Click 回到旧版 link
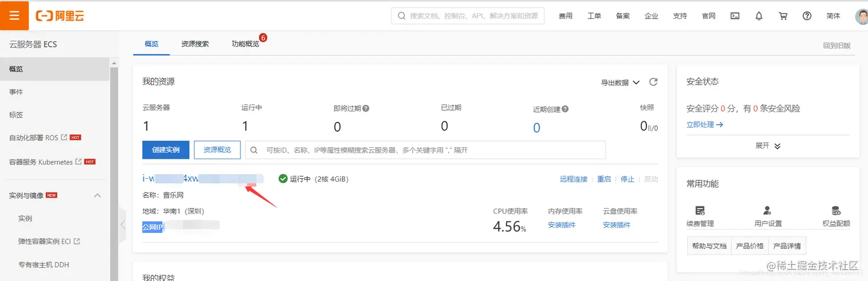The image size is (868, 281). tap(837, 45)
